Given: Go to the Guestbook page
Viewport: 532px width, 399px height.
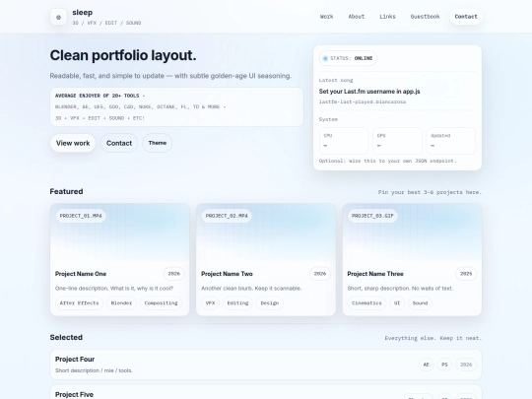Looking at the screenshot, I should pyautogui.click(x=425, y=17).
